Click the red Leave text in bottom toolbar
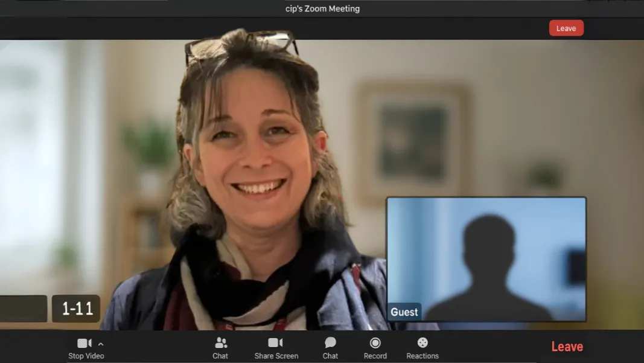The image size is (644, 363). coord(567,347)
